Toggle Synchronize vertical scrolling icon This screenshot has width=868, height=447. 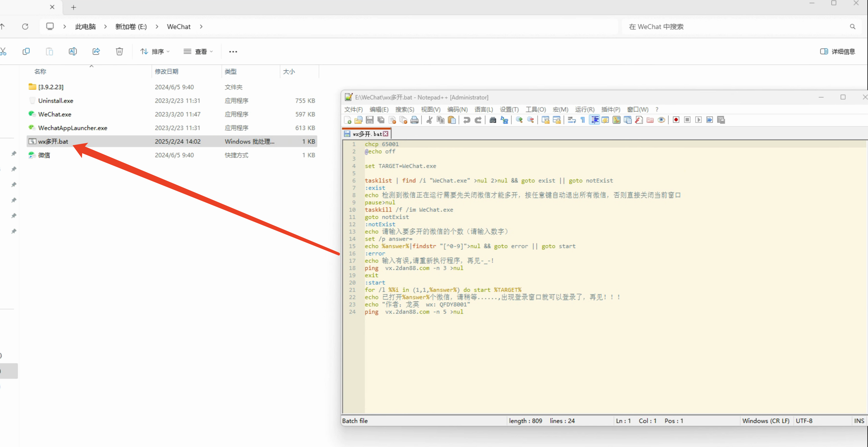click(x=545, y=120)
